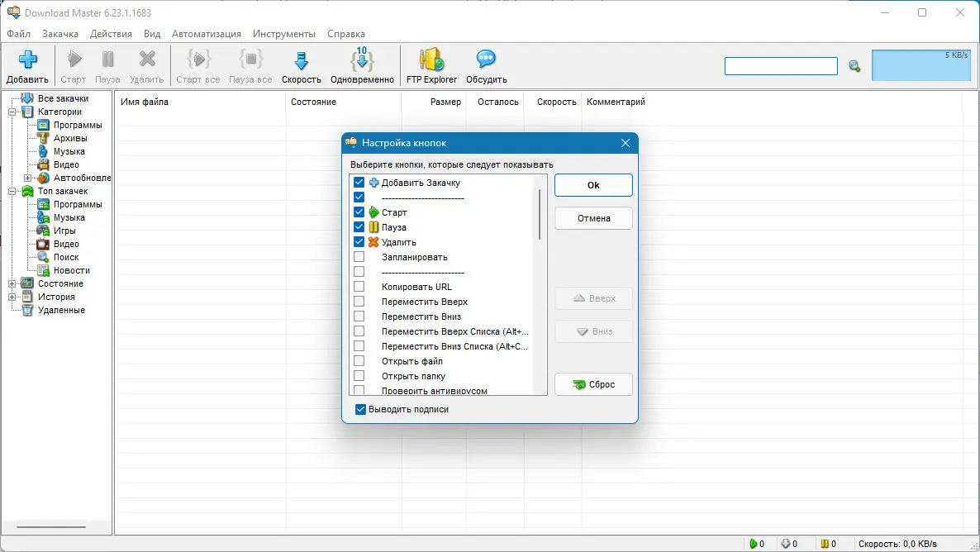The image size is (980, 552).
Task: Open the Закачка menu
Action: point(60,34)
